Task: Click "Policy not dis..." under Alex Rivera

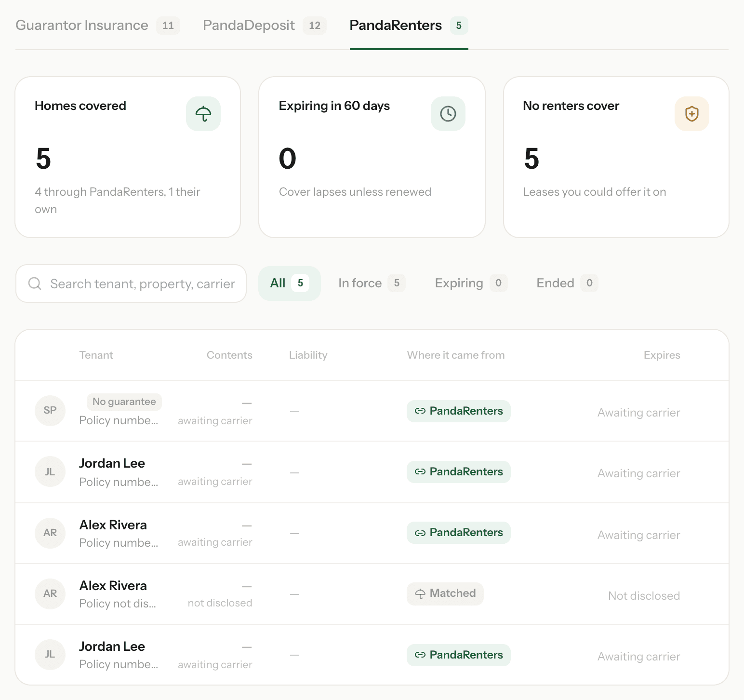Action: click(x=118, y=604)
